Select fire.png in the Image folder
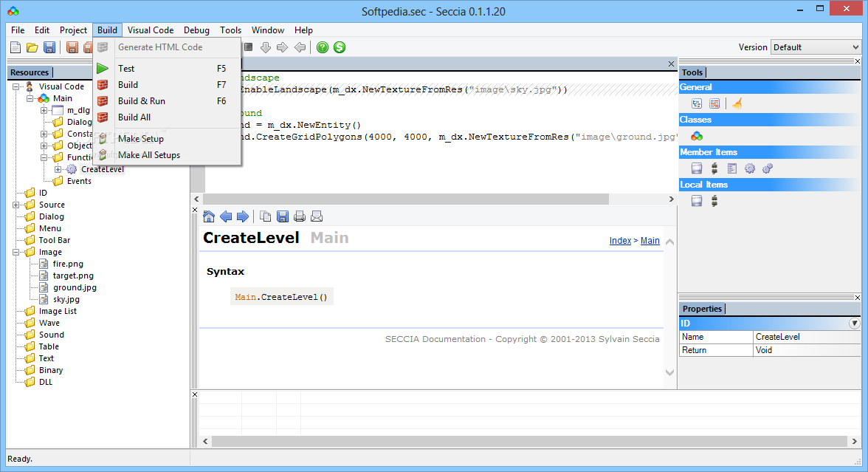 [68, 264]
